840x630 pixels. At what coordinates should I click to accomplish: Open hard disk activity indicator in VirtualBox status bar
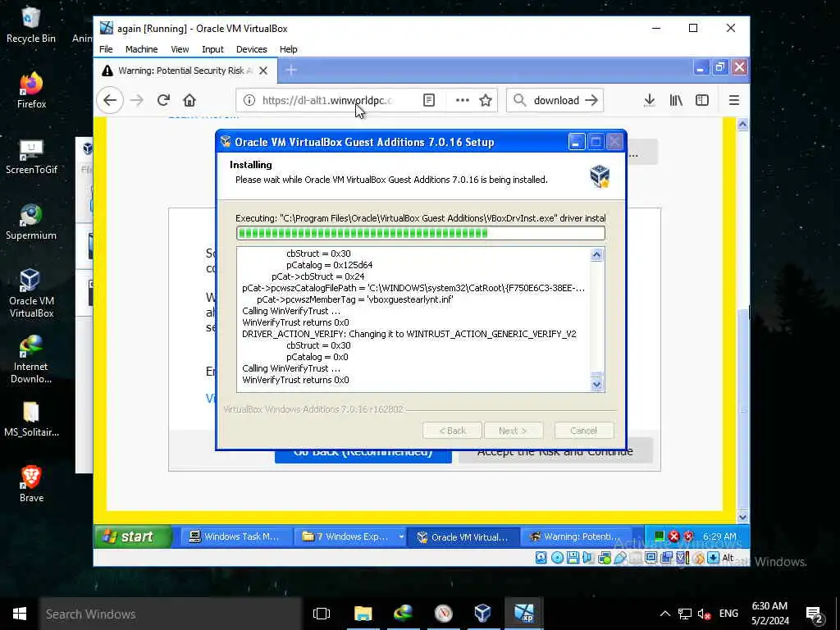pyautogui.click(x=541, y=558)
